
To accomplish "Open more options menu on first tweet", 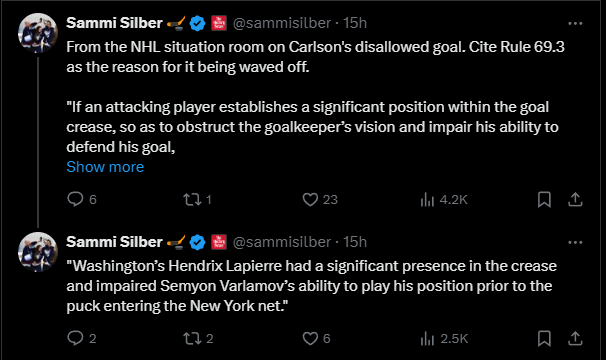I will tap(575, 24).
